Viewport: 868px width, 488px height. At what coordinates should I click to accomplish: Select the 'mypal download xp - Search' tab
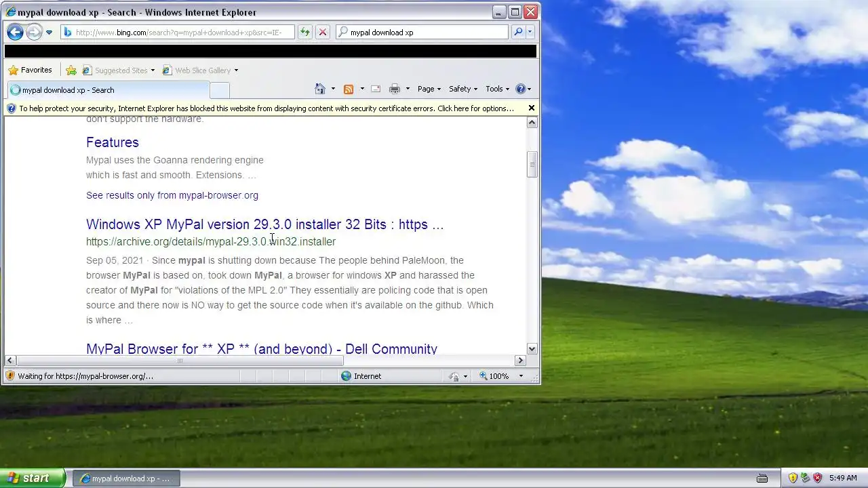108,90
